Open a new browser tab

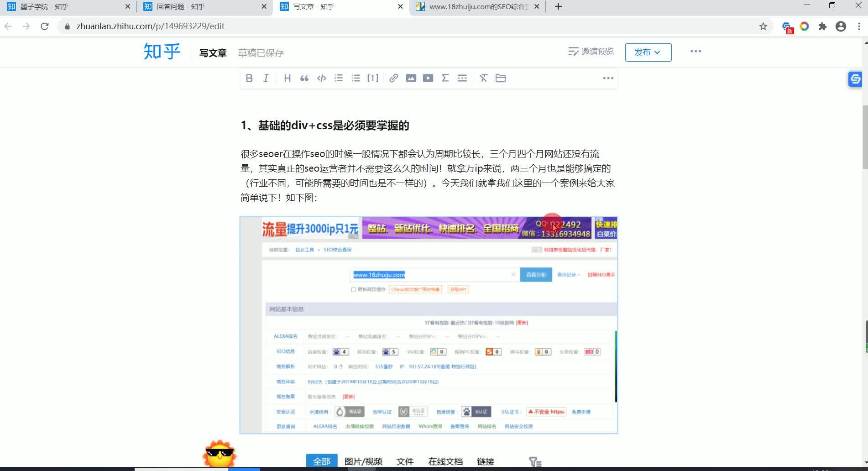(x=558, y=6)
